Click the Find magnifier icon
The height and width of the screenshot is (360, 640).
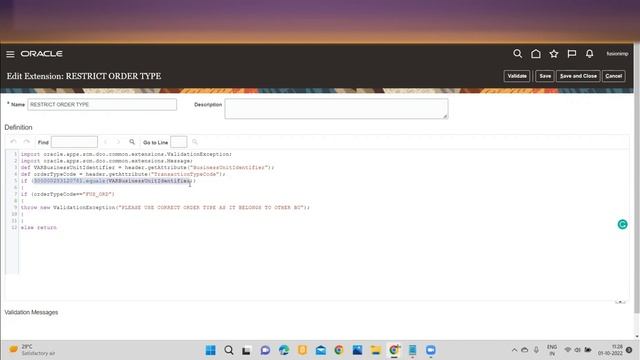click(132, 142)
